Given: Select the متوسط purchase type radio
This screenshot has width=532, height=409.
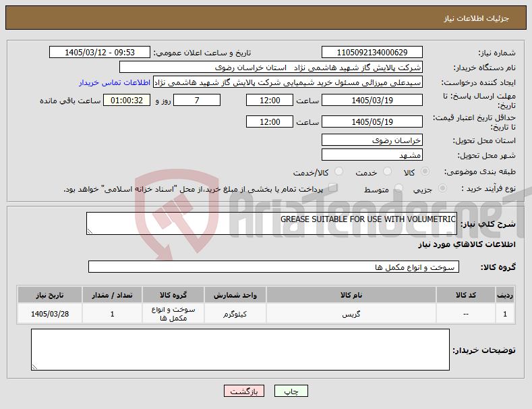Looking at the screenshot, I should pyautogui.click(x=398, y=188).
